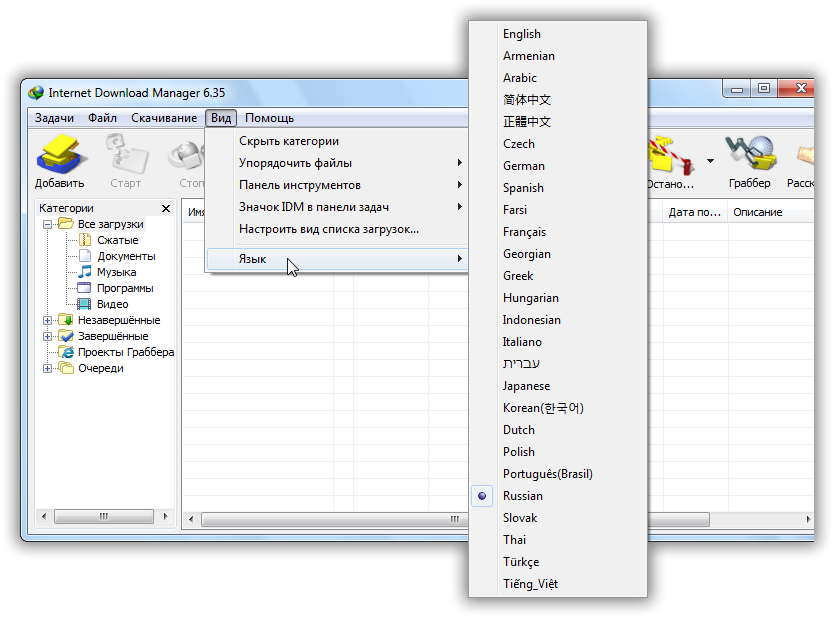Select English language

point(558,34)
